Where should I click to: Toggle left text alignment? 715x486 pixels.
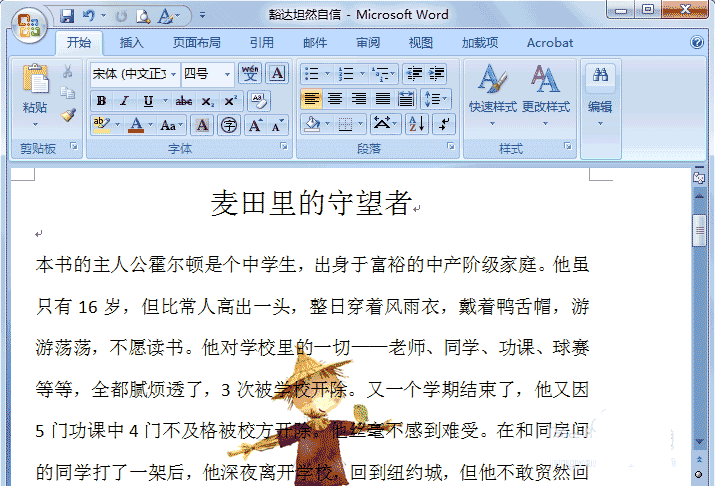(x=311, y=99)
